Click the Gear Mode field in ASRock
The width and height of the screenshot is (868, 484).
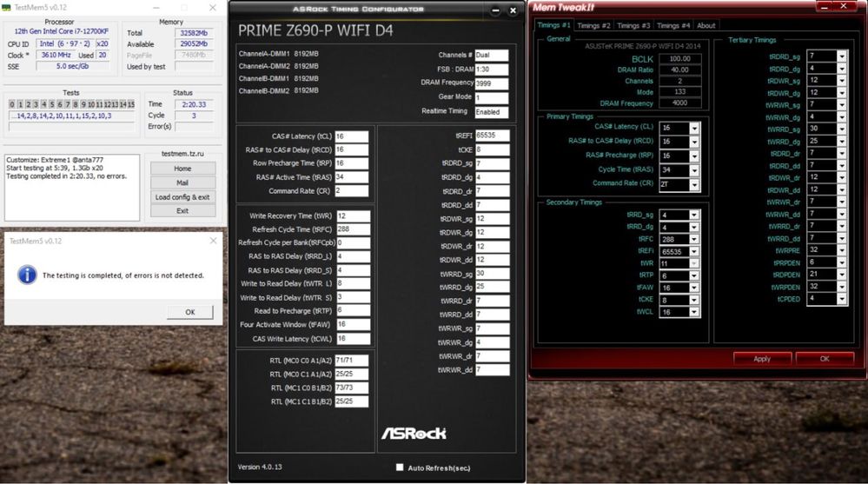pos(492,98)
